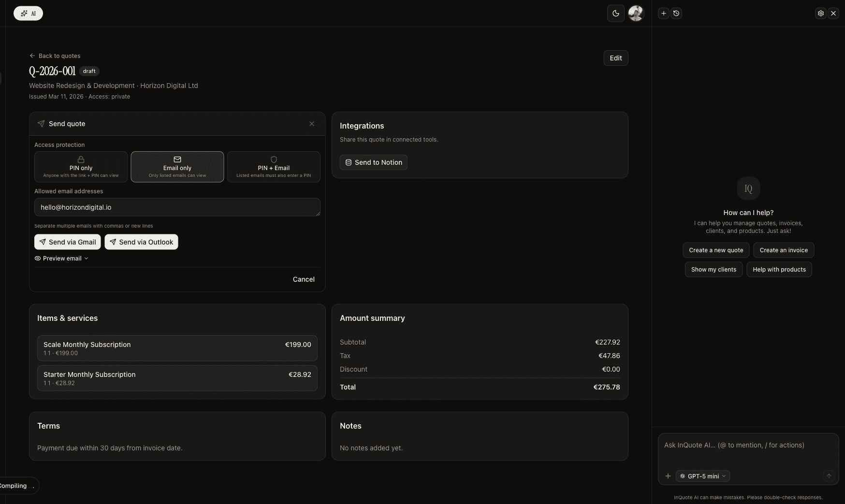845x504 pixels.
Task: Click the Subtotal value €227.92
Action: pos(608,342)
